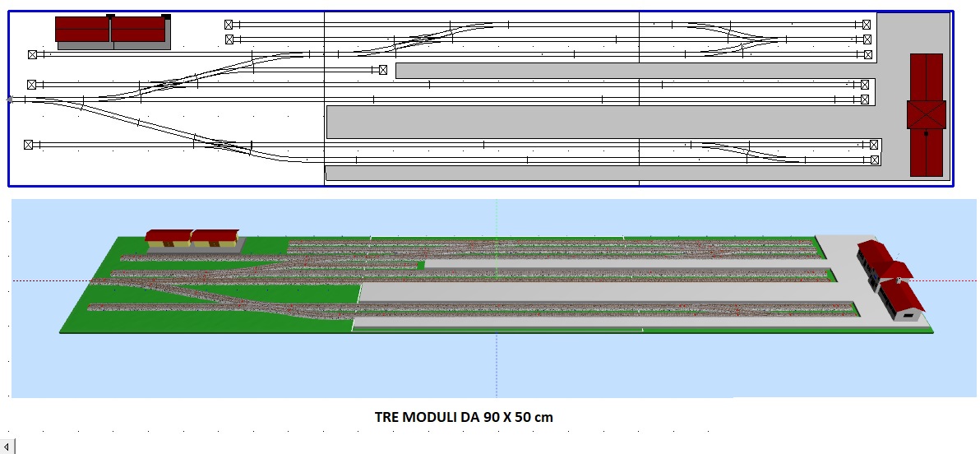This screenshot has width=980, height=454.
Task: Click the buffer stop ending the short middle siding
Action: coord(383,71)
